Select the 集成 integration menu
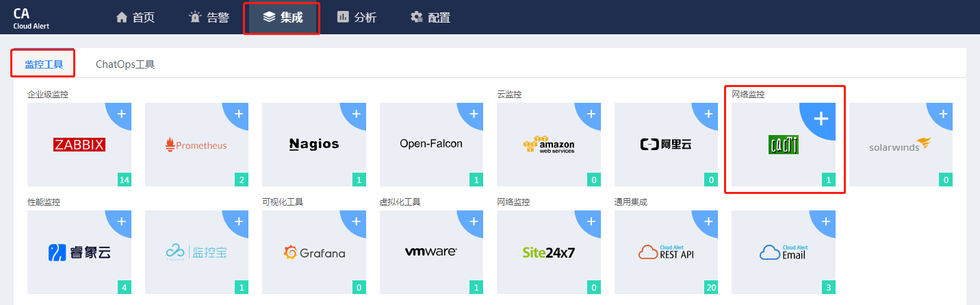980x305 pixels. coord(282,18)
